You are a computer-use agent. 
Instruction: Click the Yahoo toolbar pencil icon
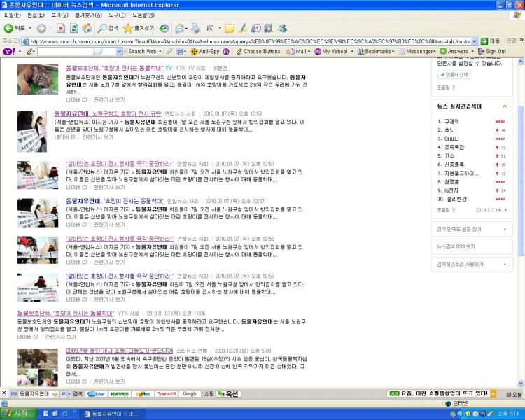pyautogui.click(x=30, y=51)
